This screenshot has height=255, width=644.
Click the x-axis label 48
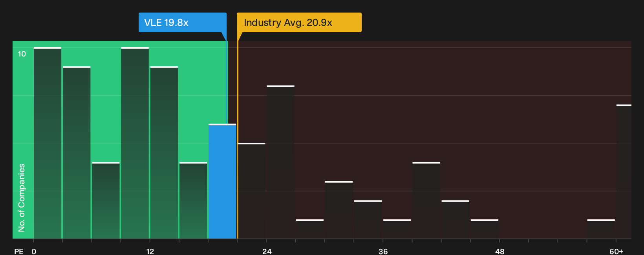click(x=499, y=251)
